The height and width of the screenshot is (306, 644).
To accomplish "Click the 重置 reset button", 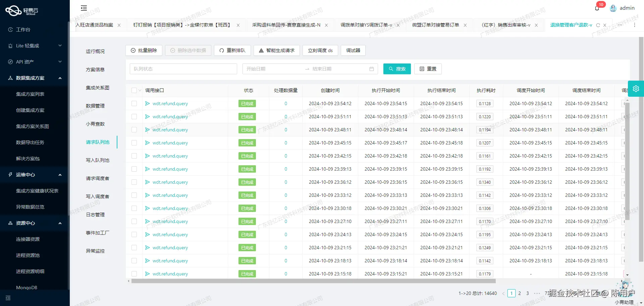I will (x=428, y=69).
